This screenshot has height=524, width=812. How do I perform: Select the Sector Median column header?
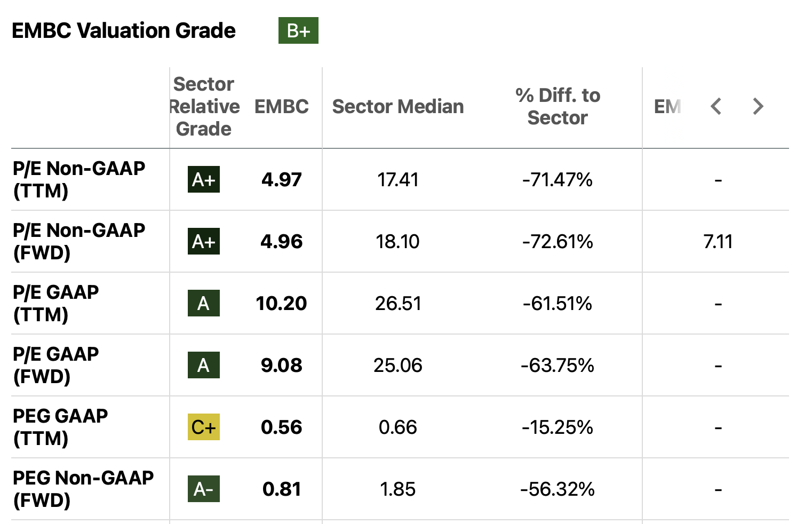point(398,106)
